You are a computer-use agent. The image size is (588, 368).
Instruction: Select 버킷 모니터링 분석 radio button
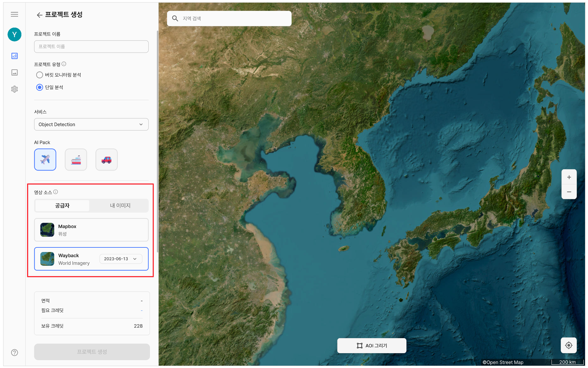(39, 75)
